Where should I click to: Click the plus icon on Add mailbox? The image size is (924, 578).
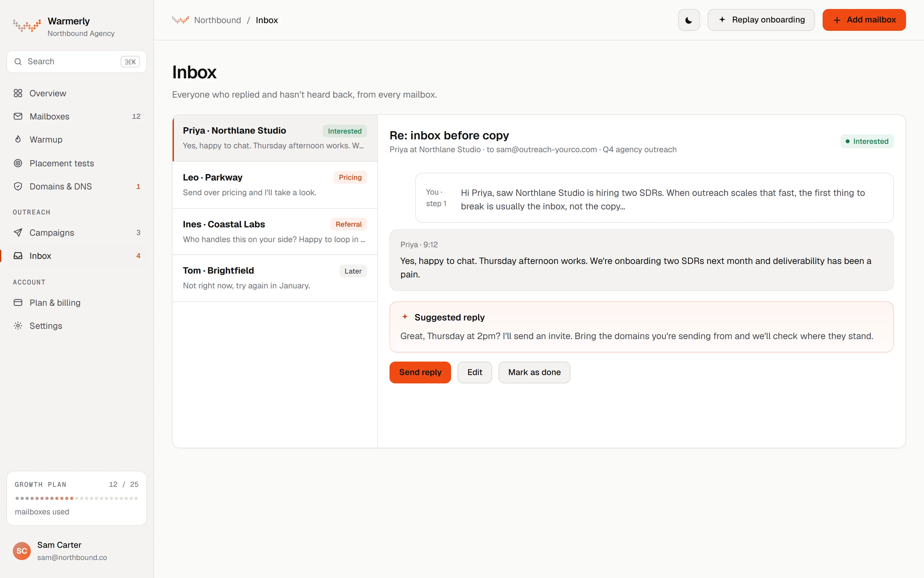837,20
